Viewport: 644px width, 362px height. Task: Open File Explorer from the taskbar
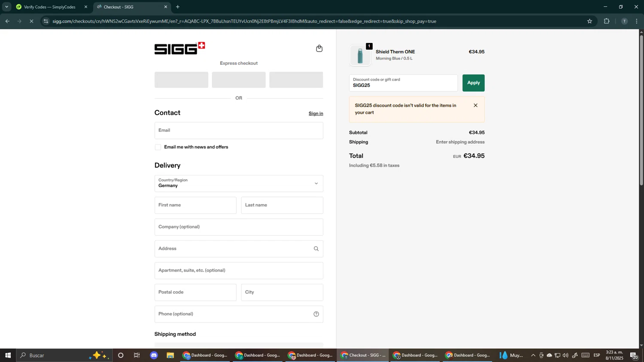click(170, 355)
